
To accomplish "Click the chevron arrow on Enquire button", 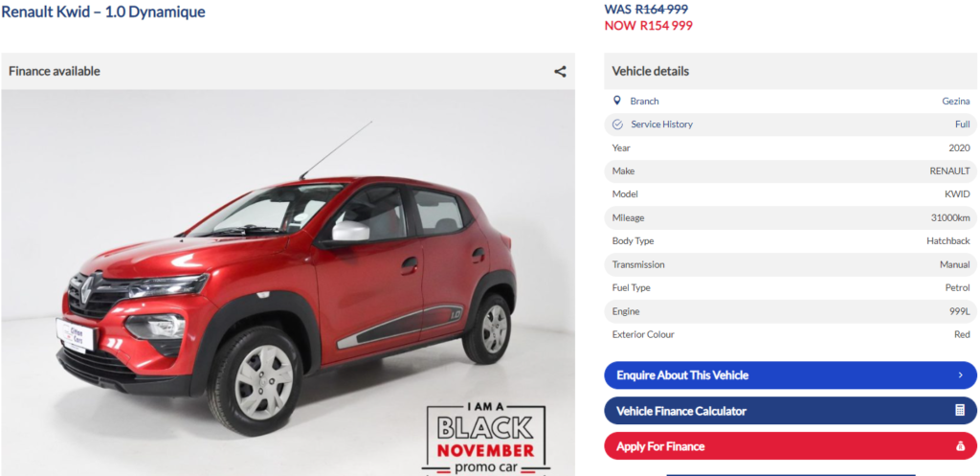I will 960,375.
